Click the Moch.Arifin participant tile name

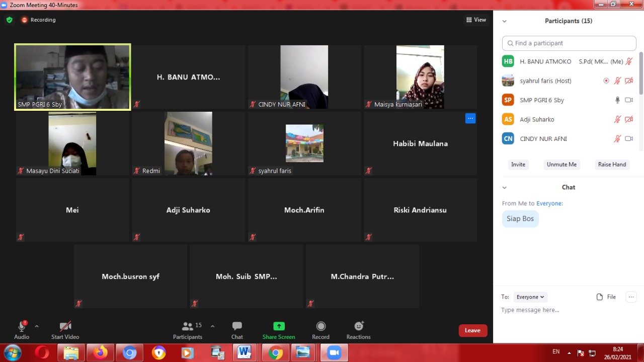click(304, 210)
